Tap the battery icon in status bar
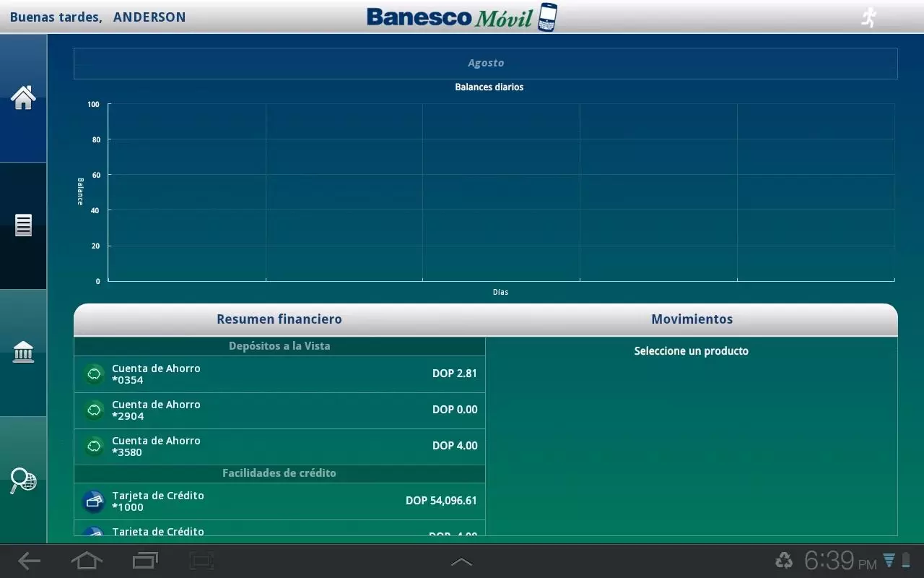This screenshot has height=578, width=924. [x=906, y=561]
